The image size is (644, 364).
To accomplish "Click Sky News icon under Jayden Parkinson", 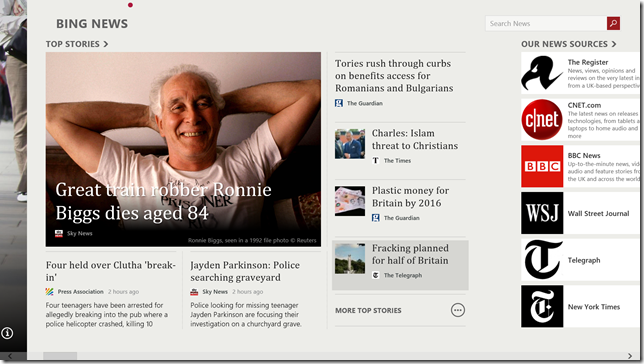I will point(194,292).
